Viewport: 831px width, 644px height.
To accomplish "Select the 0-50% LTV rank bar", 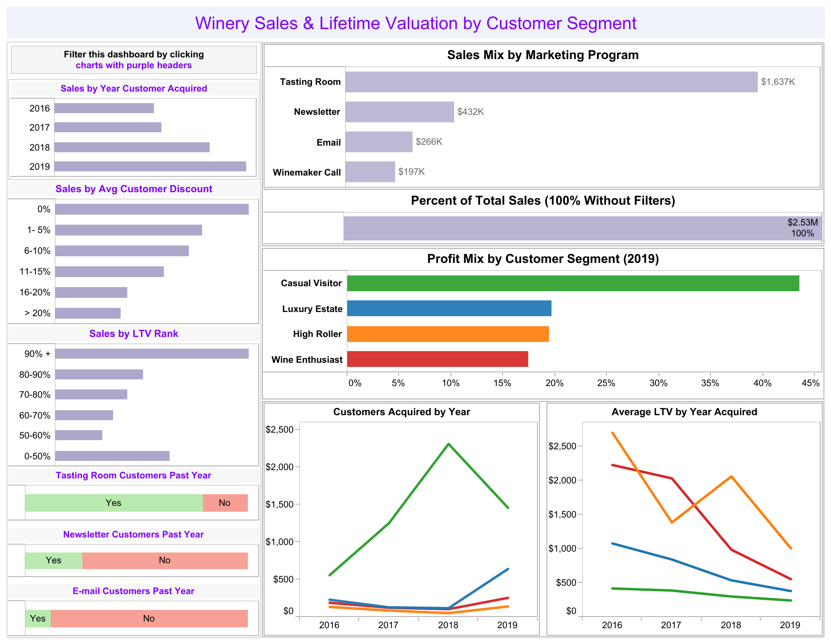I will (112, 456).
